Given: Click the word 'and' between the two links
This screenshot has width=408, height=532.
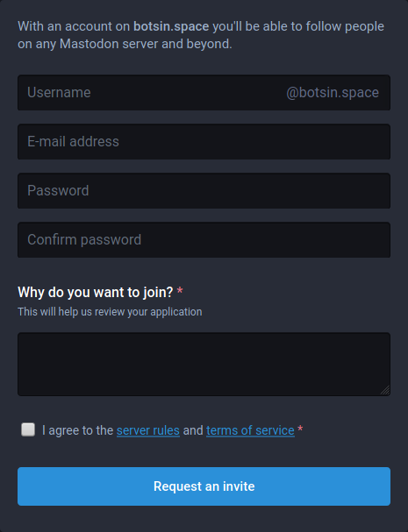Looking at the screenshot, I should coord(193,430).
